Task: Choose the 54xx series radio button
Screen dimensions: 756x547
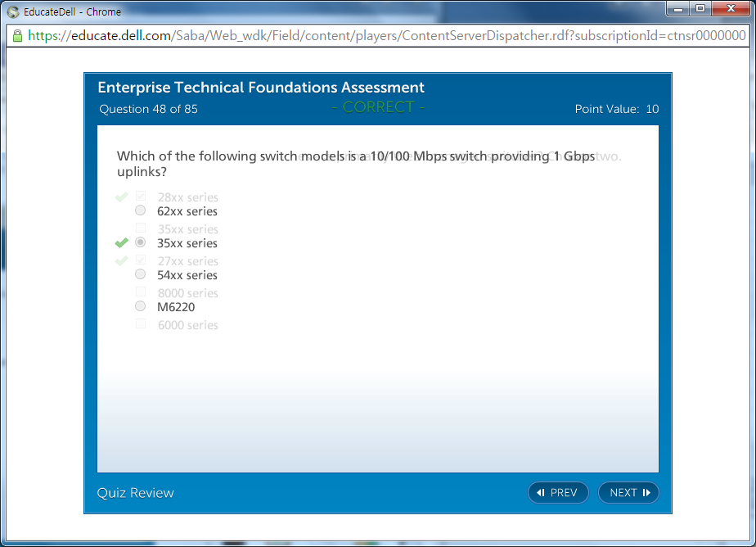Action: point(141,274)
